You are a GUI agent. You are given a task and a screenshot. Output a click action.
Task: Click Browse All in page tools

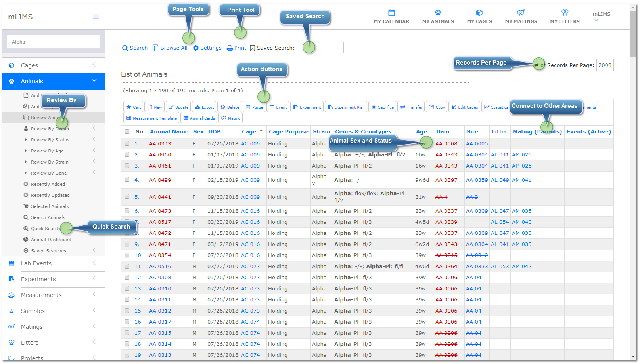click(170, 48)
